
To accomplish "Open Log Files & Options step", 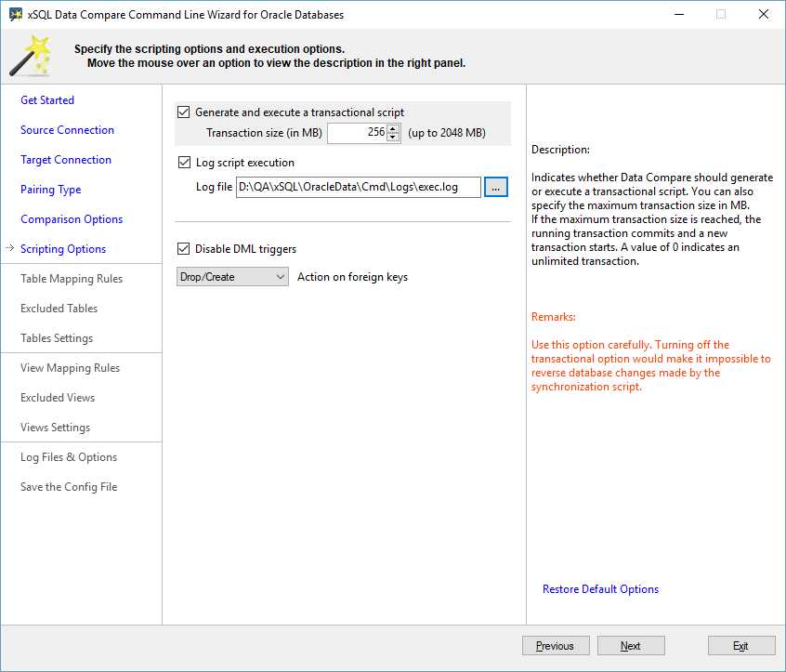I will point(69,457).
